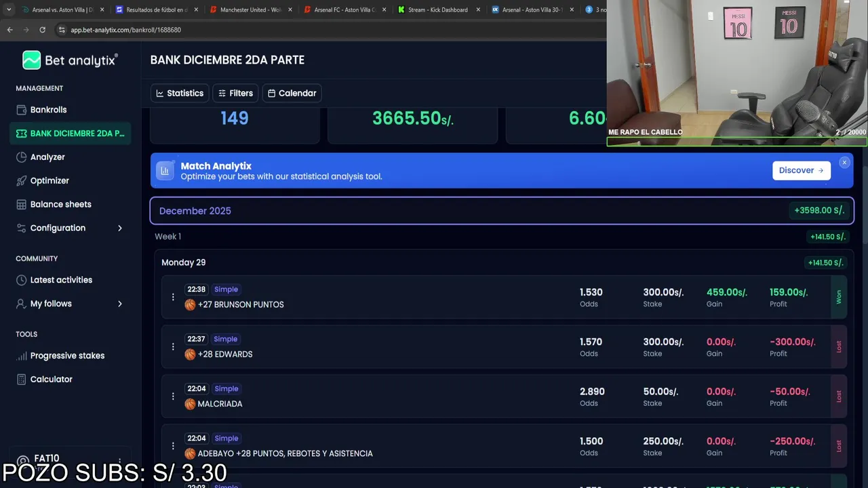Click the address bar URL

[x=125, y=30]
